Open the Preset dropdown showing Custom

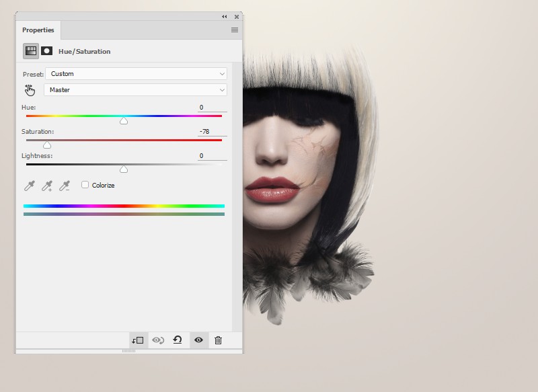136,74
